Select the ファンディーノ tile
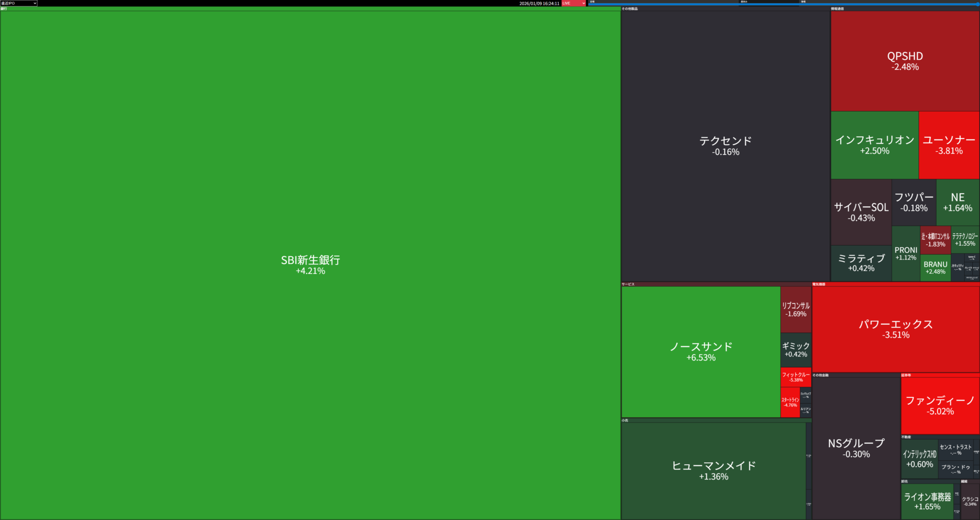 [940, 406]
